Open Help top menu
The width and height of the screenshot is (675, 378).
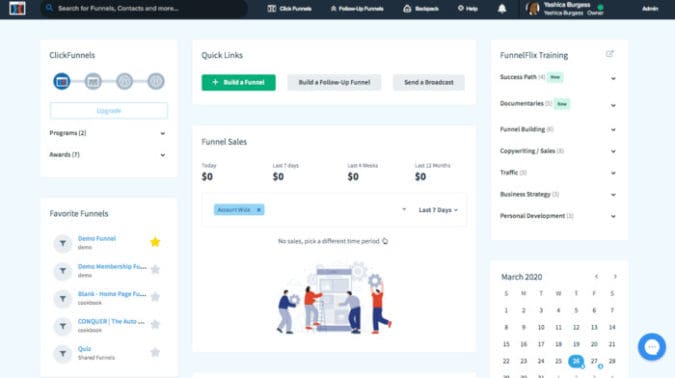[x=468, y=9]
